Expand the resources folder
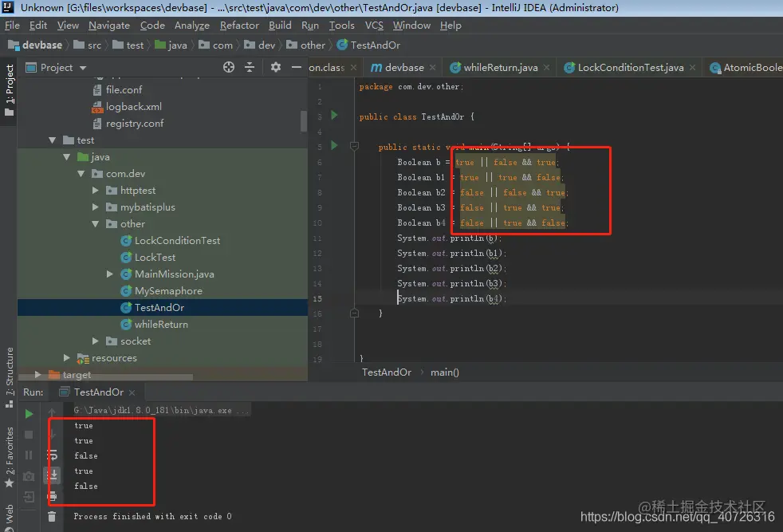The width and height of the screenshot is (783, 532). click(x=67, y=357)
